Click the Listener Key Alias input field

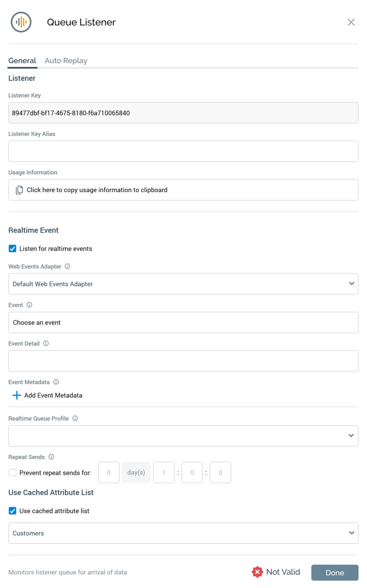point(183,151)
